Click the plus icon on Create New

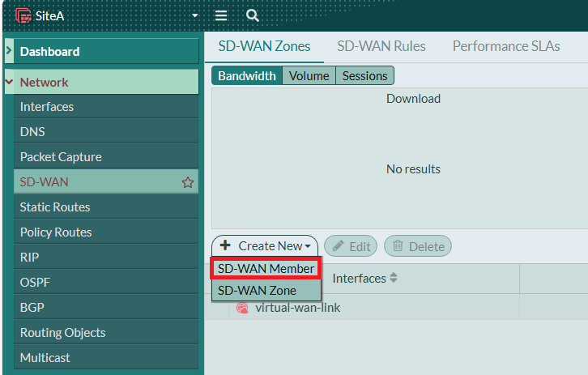coord(225,245)
